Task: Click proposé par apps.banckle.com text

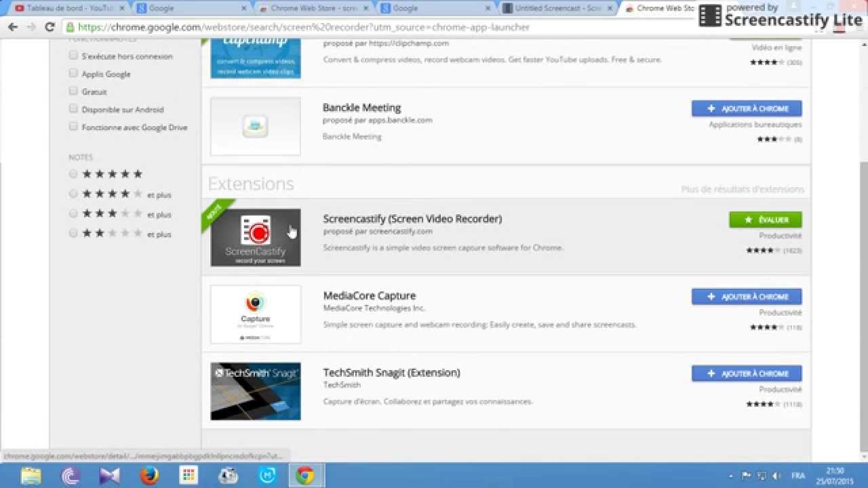Action: click(x=378, y=120)
